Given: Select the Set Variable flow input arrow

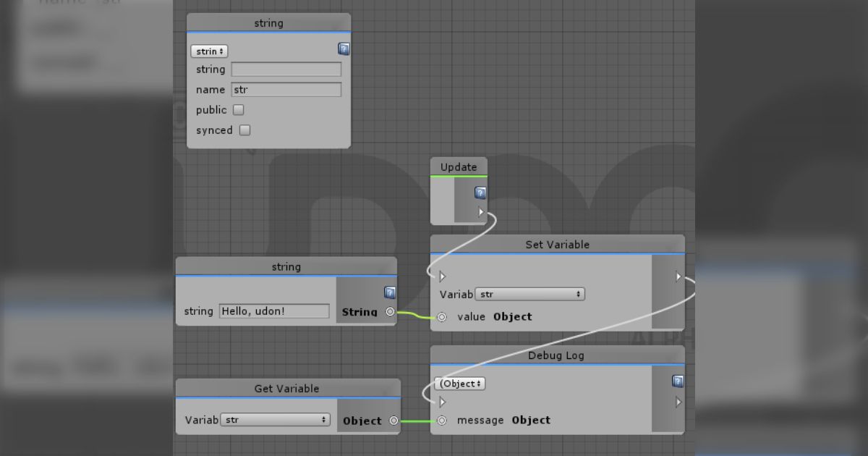Looking at the screenshot, I should (442, 276).
